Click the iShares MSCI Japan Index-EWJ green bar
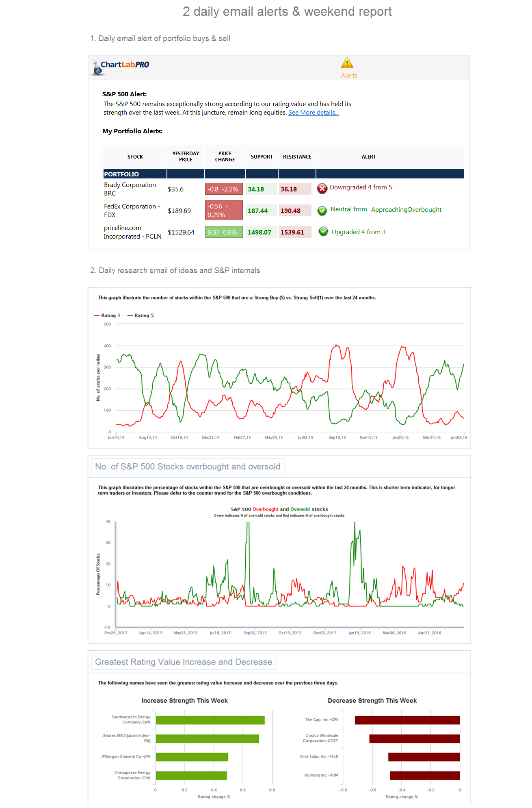The width and height of the screenshot is (532, 808). (208, 739)
